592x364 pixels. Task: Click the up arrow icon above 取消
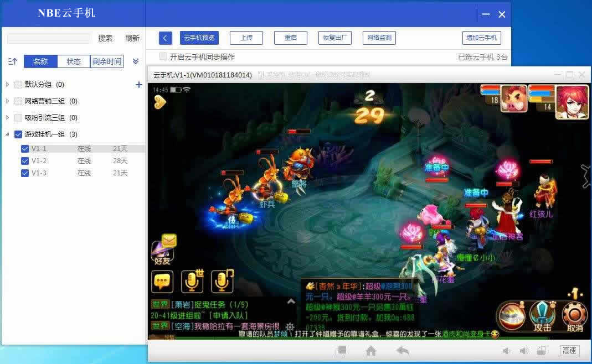coord(575,293)
